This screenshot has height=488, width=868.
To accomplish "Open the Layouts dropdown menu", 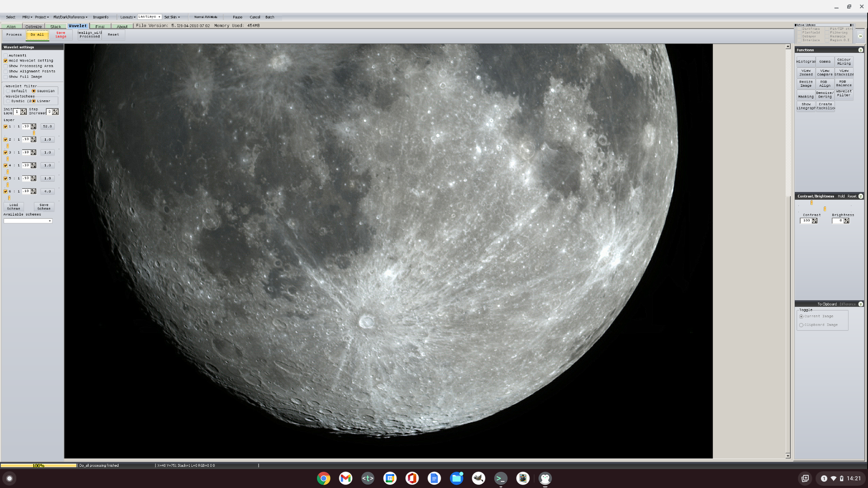I will (127, 17).
